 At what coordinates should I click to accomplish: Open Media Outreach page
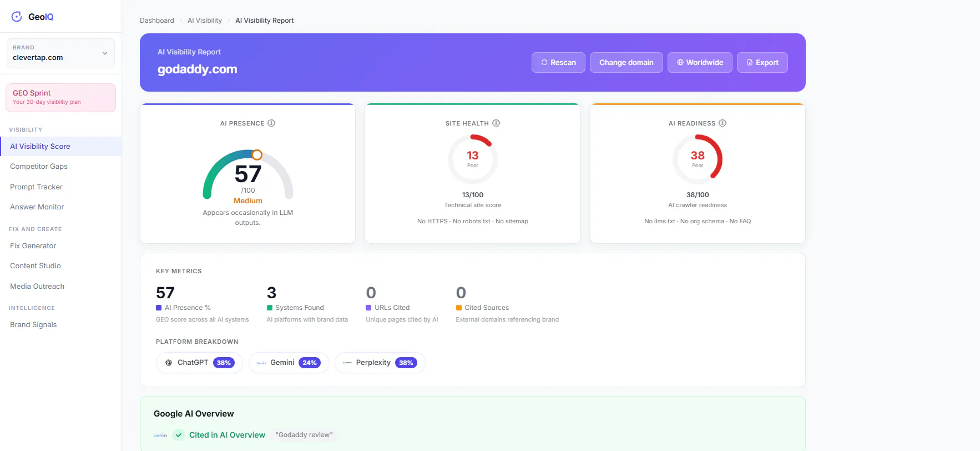point(37,287)
